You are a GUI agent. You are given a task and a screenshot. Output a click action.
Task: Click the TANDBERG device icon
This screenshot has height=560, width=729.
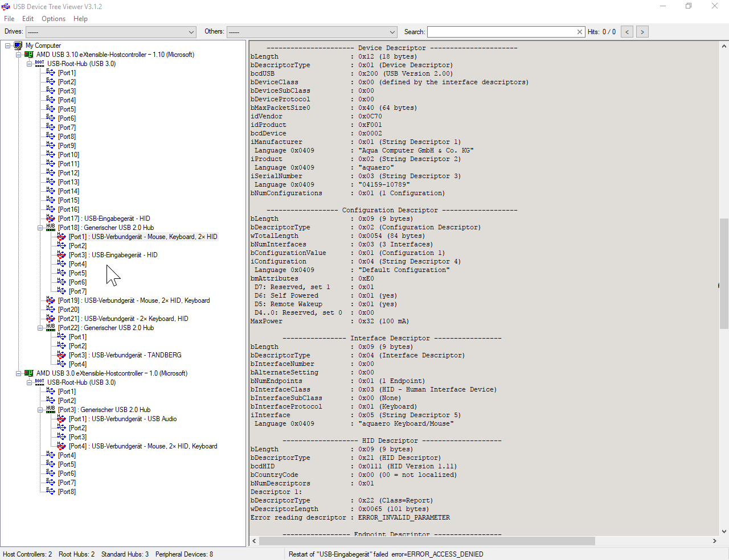tap(62, 355)
